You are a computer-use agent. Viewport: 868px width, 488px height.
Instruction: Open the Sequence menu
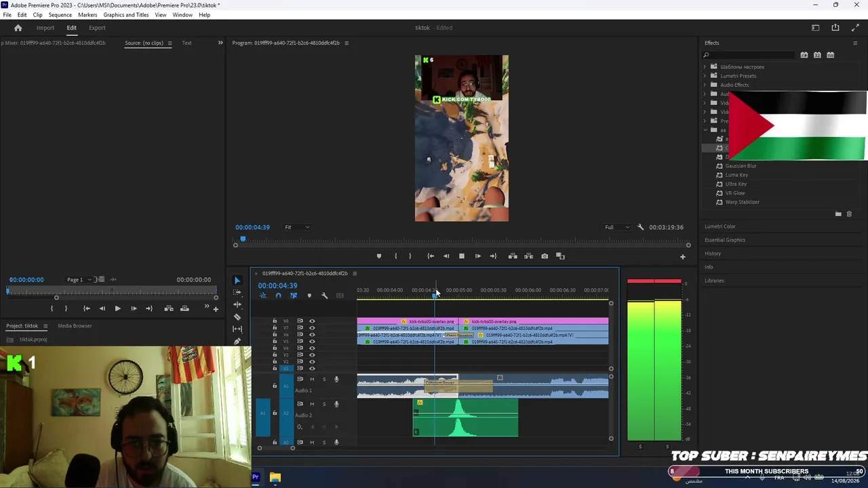click(60, 15)
